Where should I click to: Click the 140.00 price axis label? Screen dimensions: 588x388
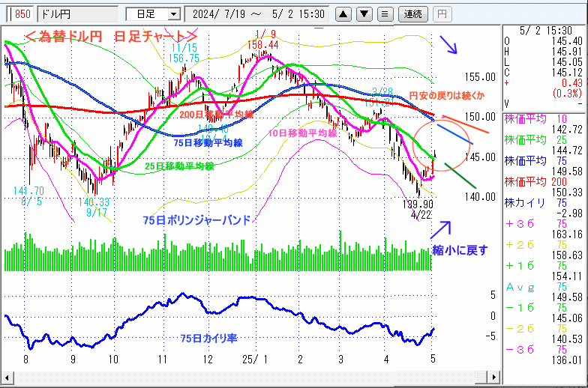(480, 197)
